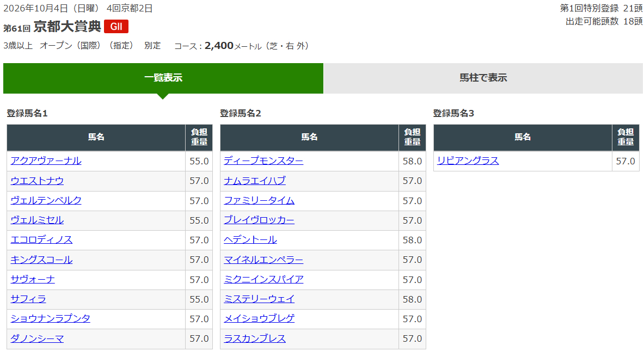Click the race date 2026年10月4日 text
Image resolution: width=644 pixels, height=351 pixels.
[x=35, y=8]
